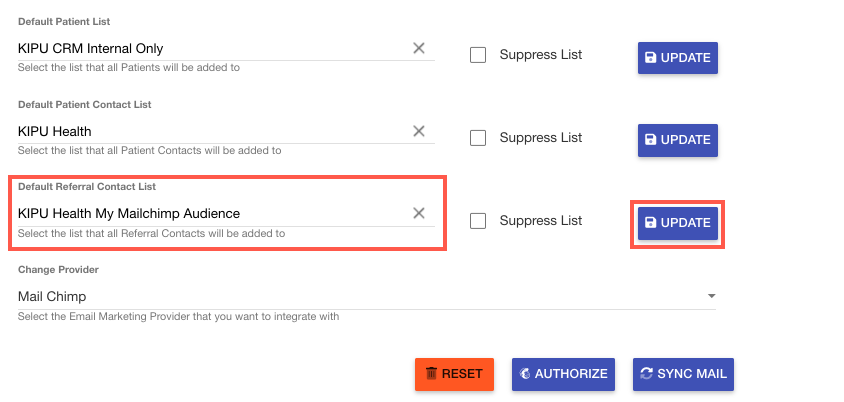Click the Mailchimp icon on Authorize button
Image resolution: width=844 pixels, height=402 pixels.
pyautogui.click(x=525, y=374)
